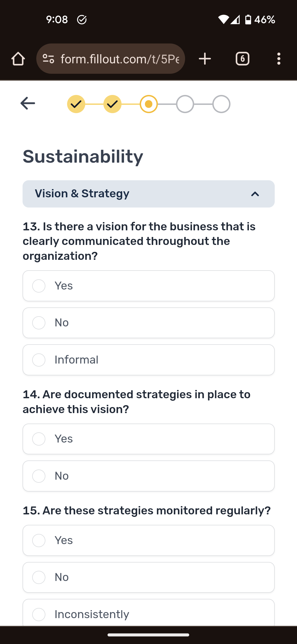The width and height of the screenshot is (297, 644).
Task: Select Yes for documented strategies question
Action: click(148, 439)
